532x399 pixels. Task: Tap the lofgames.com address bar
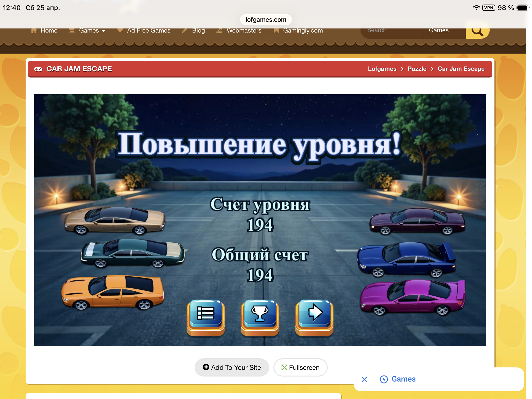pos(266,19)
